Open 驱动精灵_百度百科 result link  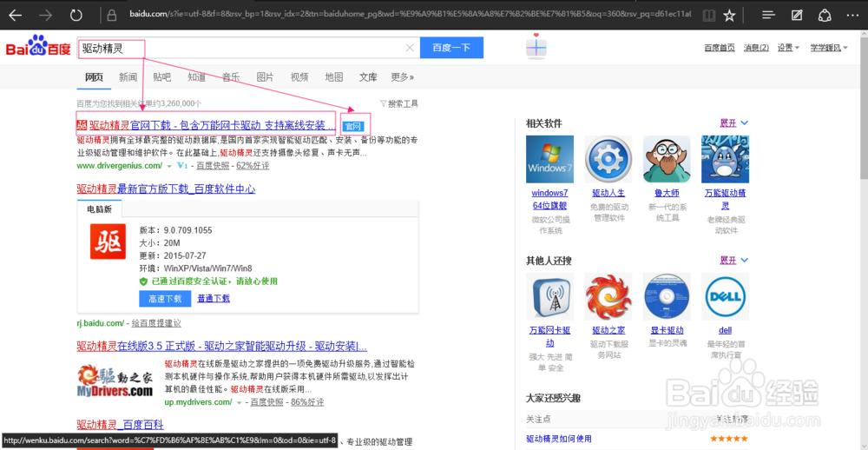[x=120, y=425]
